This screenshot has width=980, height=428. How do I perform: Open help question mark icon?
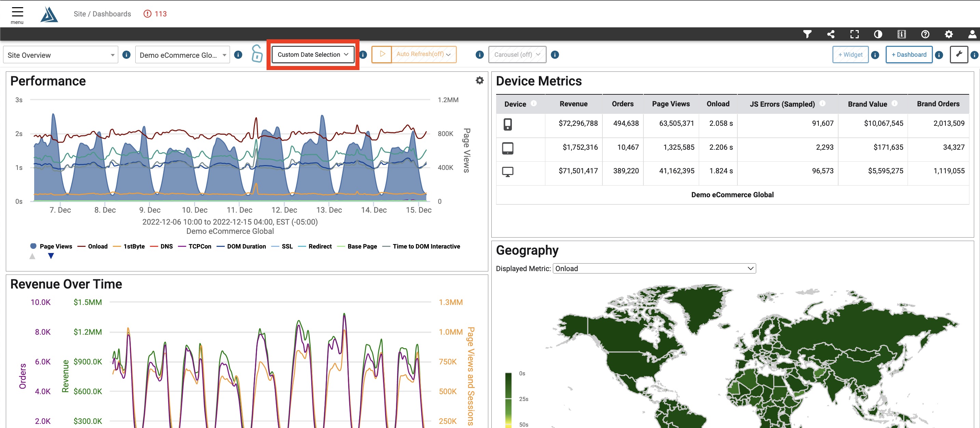(x=925, y=34)
